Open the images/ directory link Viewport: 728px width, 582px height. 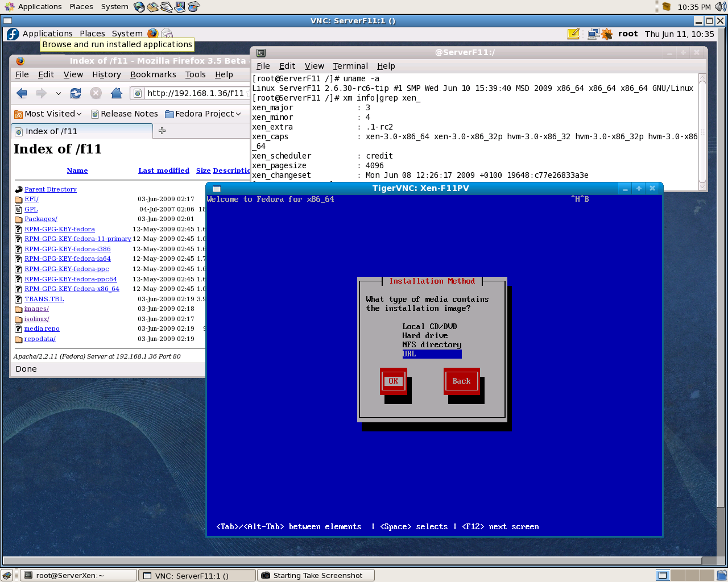tap(36, 309)
